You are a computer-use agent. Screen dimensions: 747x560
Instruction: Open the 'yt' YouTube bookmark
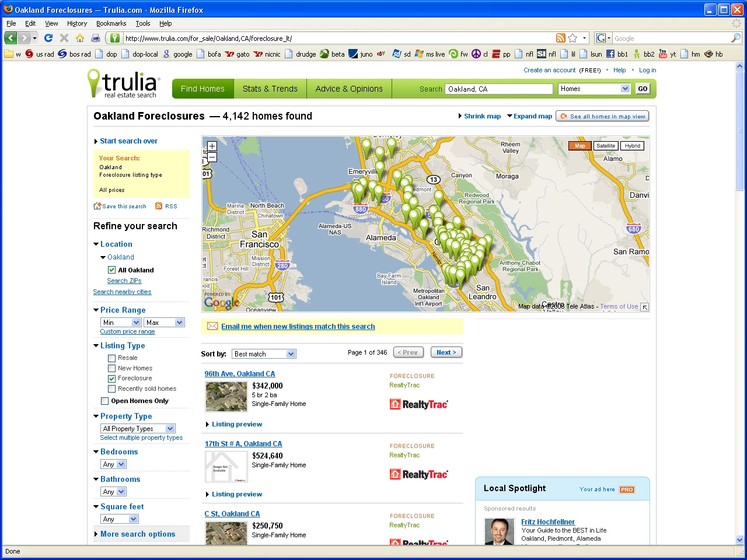coord(667,54)
